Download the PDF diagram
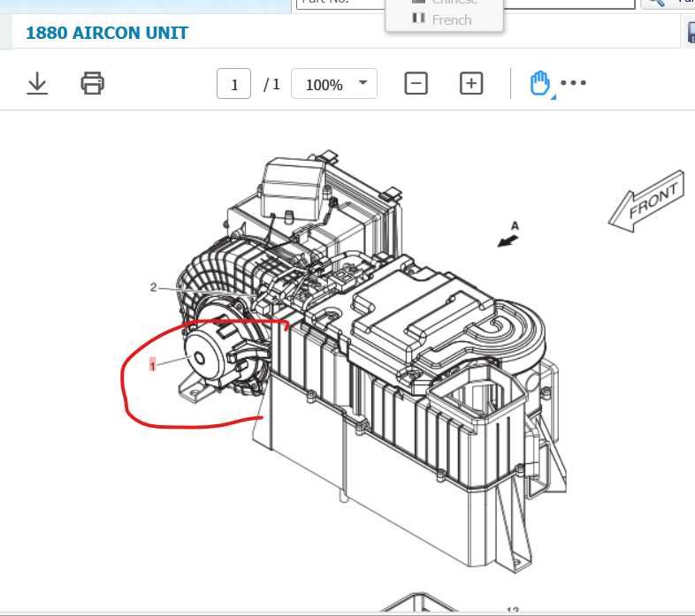The image size is (695, 616). coord(37,83)
